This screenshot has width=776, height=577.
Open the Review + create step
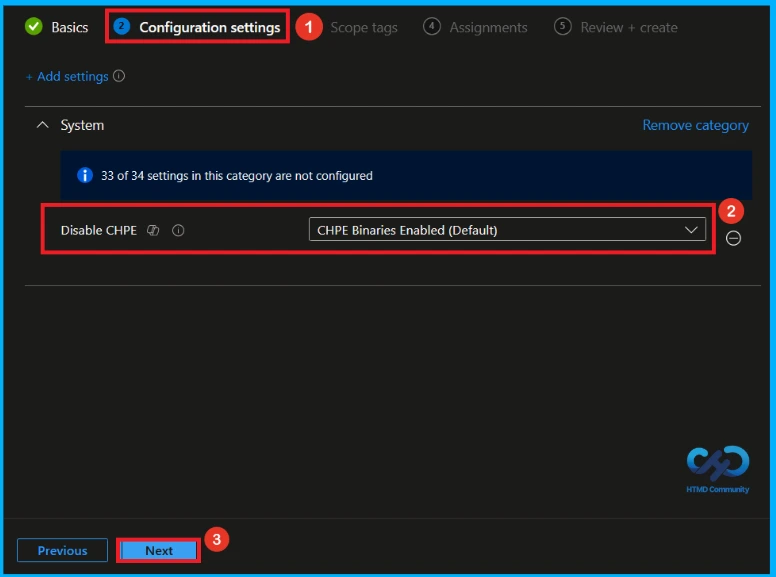coord(616,27)
